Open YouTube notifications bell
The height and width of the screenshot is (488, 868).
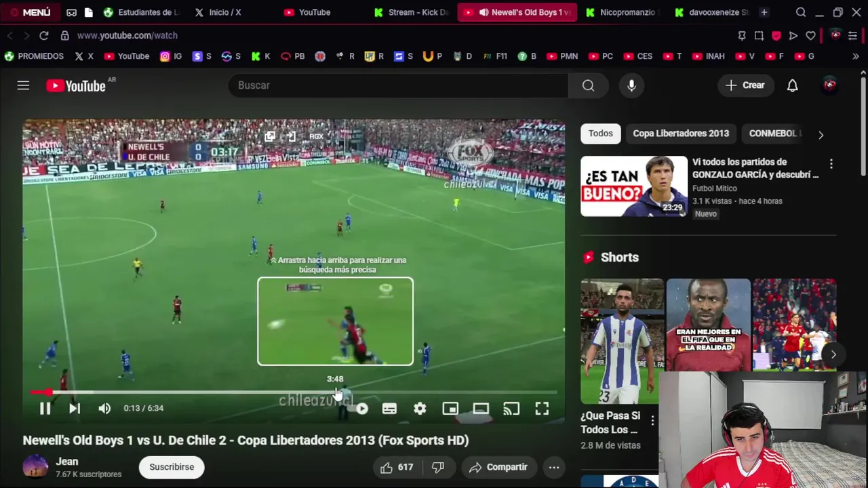click(792, 85)
